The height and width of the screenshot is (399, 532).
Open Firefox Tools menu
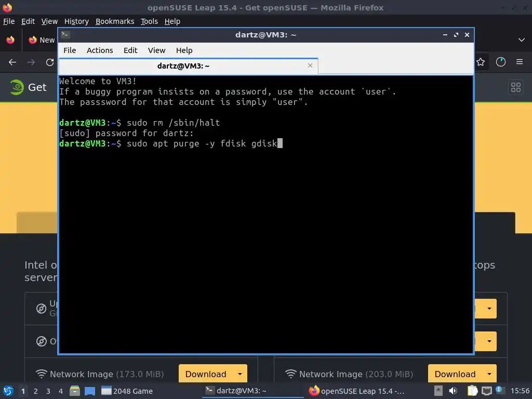[149, 21]
